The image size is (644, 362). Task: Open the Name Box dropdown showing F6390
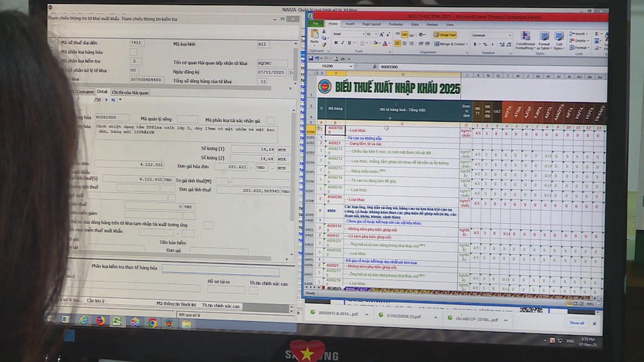(x=351, y=66)
